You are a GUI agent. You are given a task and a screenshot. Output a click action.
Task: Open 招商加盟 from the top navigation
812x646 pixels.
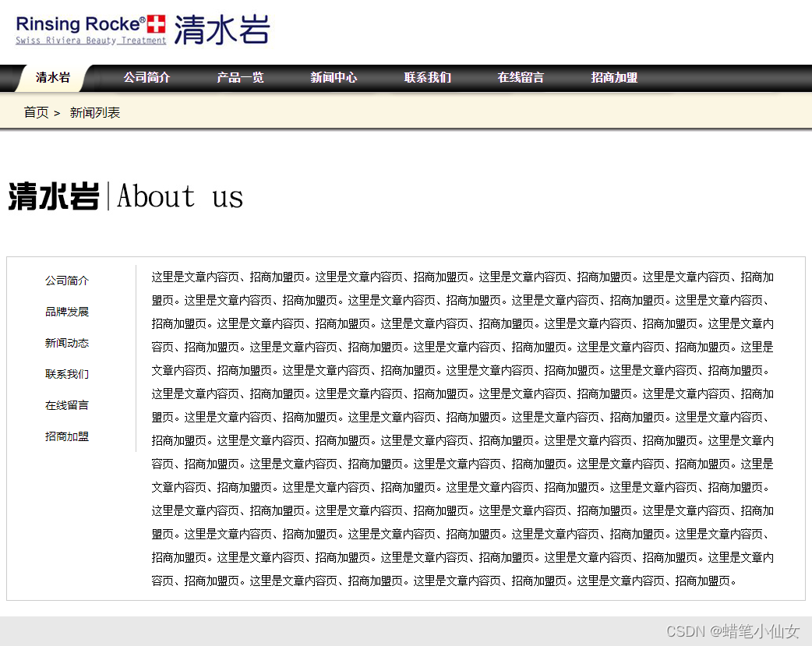[x=613, y=78]
